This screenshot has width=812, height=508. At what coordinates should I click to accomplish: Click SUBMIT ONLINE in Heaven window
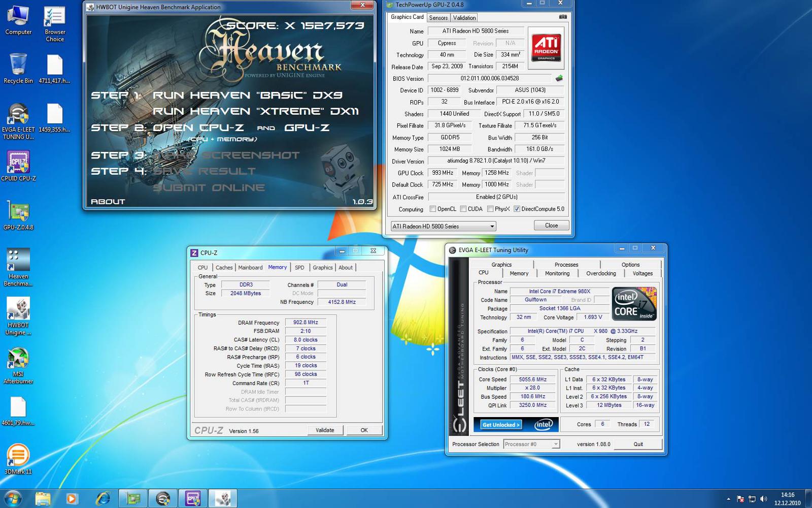tap(209, 187)
